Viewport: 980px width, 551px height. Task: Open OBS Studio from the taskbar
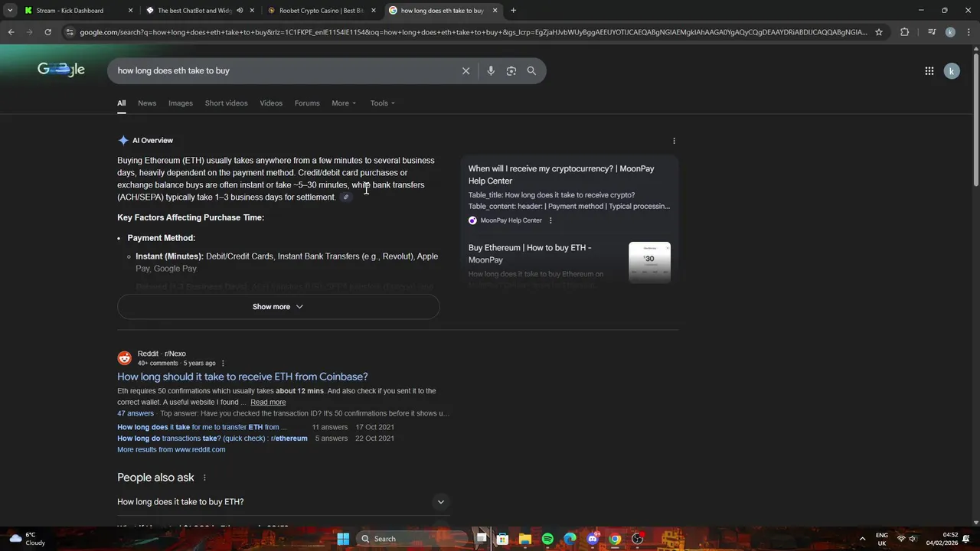coord(637,539)
